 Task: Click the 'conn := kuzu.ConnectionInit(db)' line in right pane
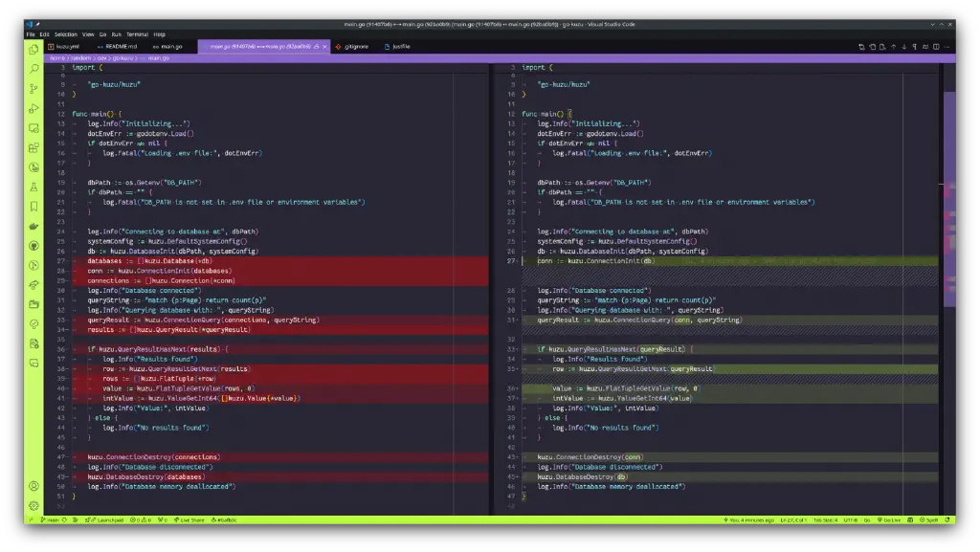tap(595, 261)
